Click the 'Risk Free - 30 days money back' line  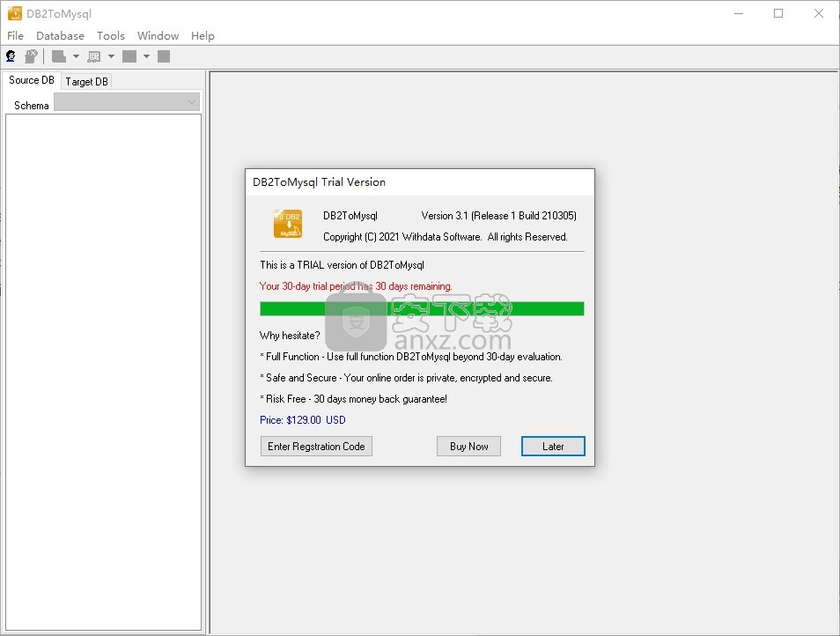tap(354, 399)
